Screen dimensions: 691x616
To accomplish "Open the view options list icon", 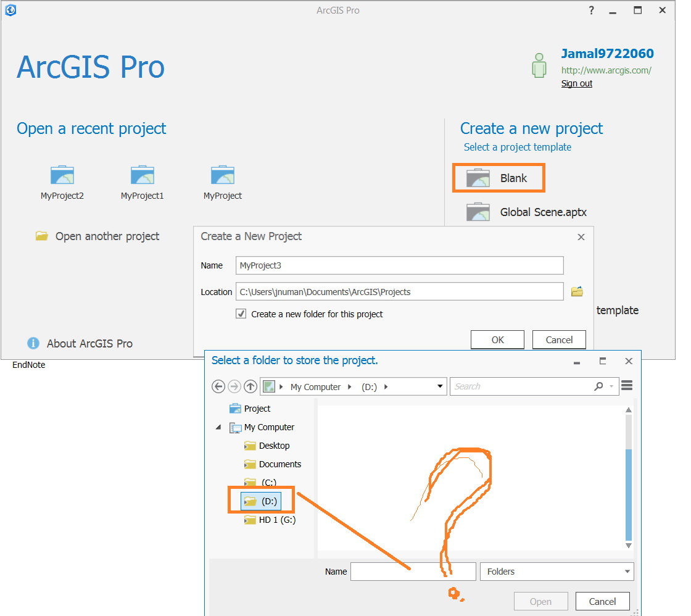I will click(x=627, y=386).
